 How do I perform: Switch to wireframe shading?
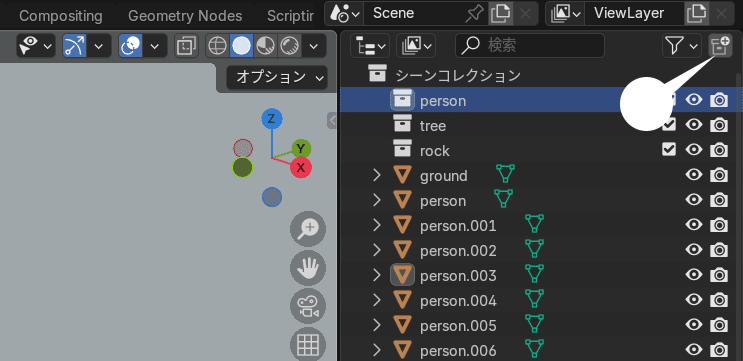[217, 46]
